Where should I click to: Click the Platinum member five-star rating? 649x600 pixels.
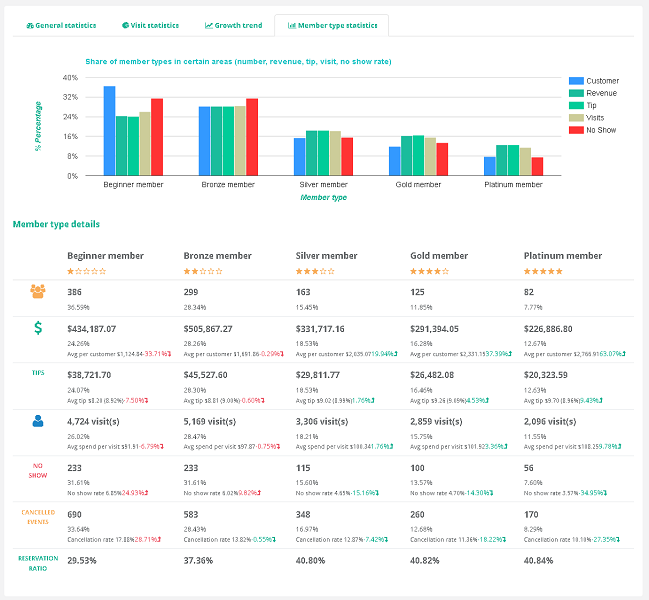click(543, 271)
